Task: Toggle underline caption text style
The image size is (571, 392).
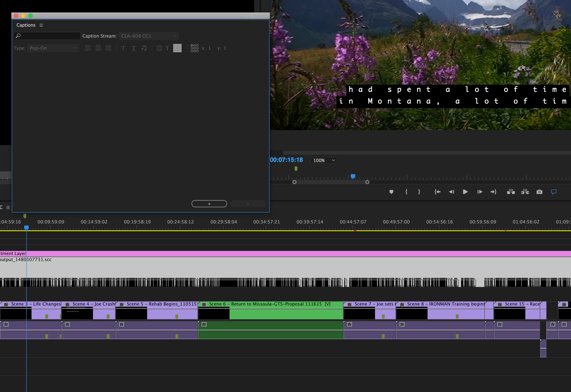Action: point(134,48)
